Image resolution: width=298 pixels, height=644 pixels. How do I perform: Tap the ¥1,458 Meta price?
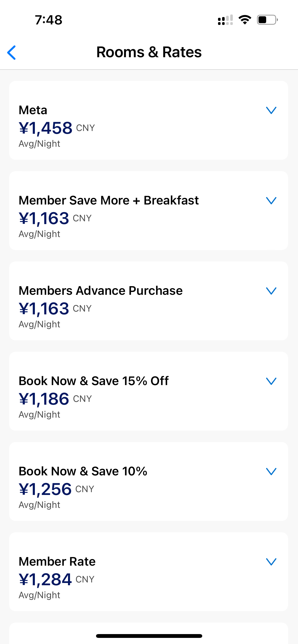46,128
